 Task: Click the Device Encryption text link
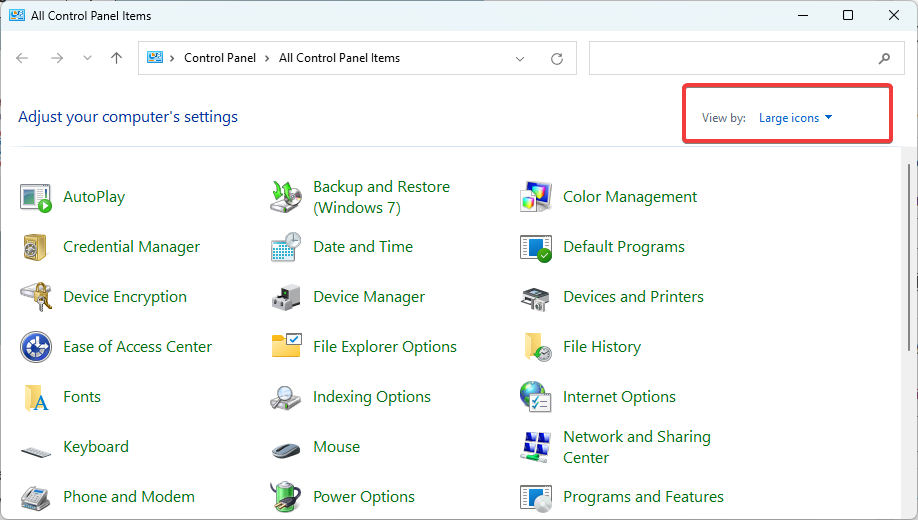point(125,297)
